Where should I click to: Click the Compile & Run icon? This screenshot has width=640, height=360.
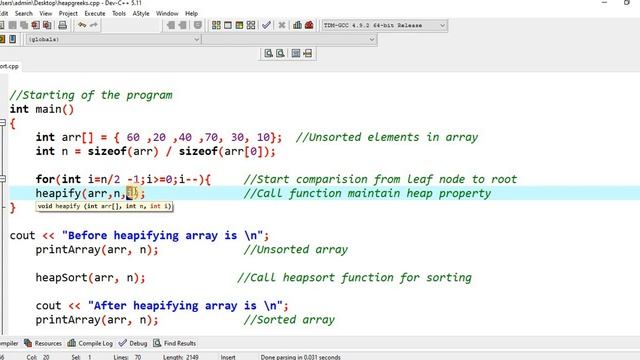pos(239,25)
